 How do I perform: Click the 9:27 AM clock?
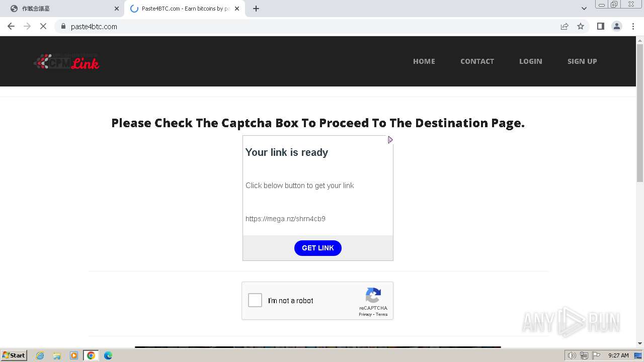click(618, 355)
